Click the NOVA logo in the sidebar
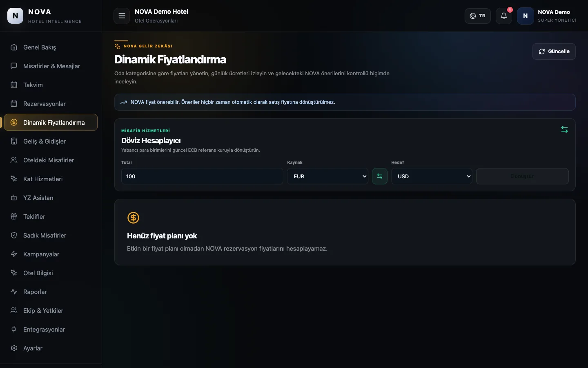 (x=16, y=16)
